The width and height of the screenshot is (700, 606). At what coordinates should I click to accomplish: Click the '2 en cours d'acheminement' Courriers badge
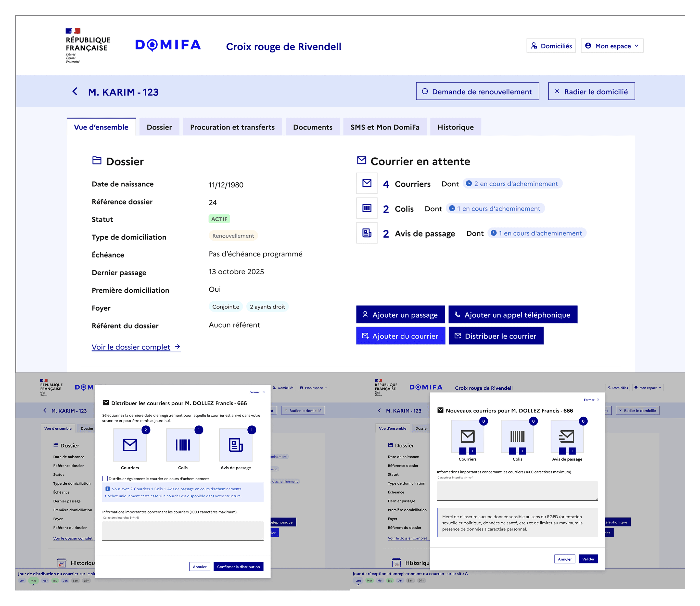click(x=512, y=184)
